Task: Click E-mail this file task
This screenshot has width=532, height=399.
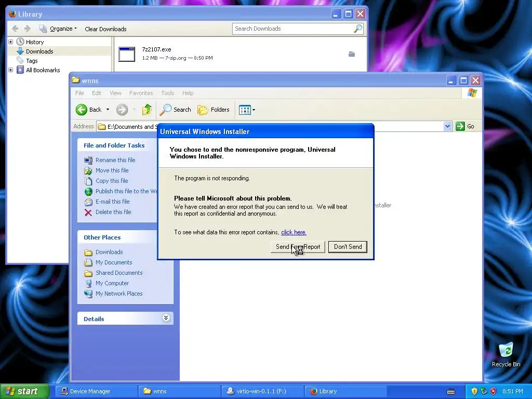Action: 113,202
